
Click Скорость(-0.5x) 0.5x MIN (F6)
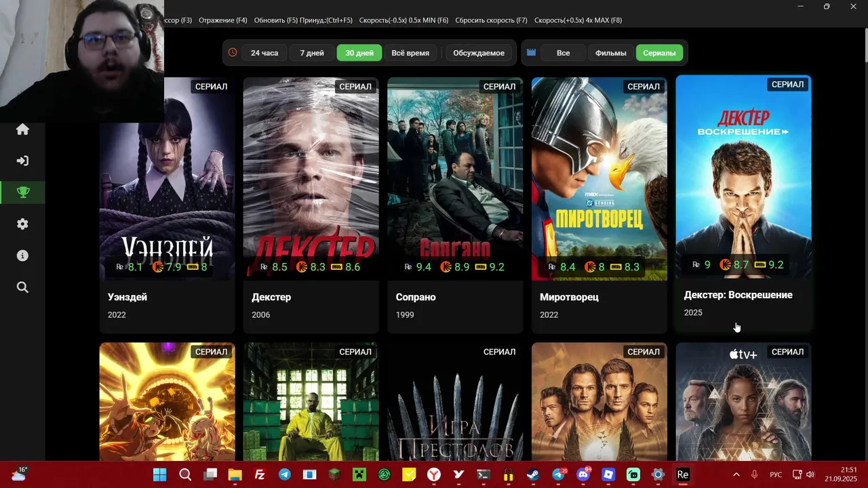pos(403,20)
